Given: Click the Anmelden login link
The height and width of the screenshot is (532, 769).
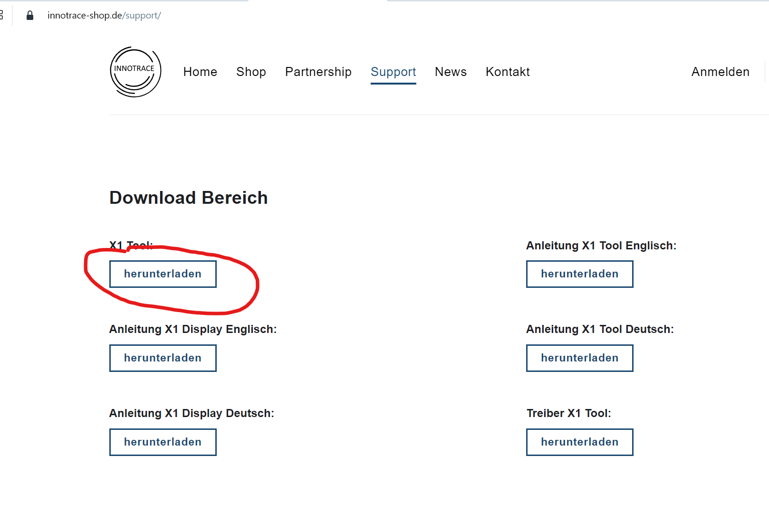Looking at the screenshot, I should (720, 72).
